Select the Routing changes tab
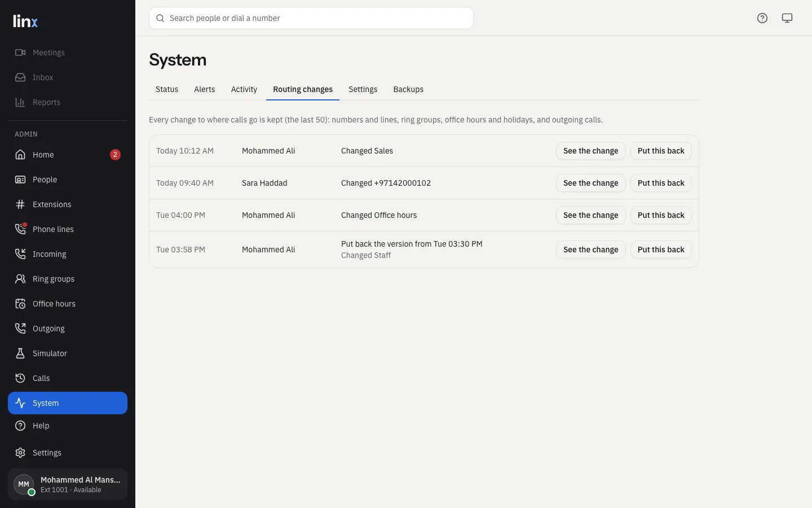This screenshot has width=812, height=508. click(303, 89)
